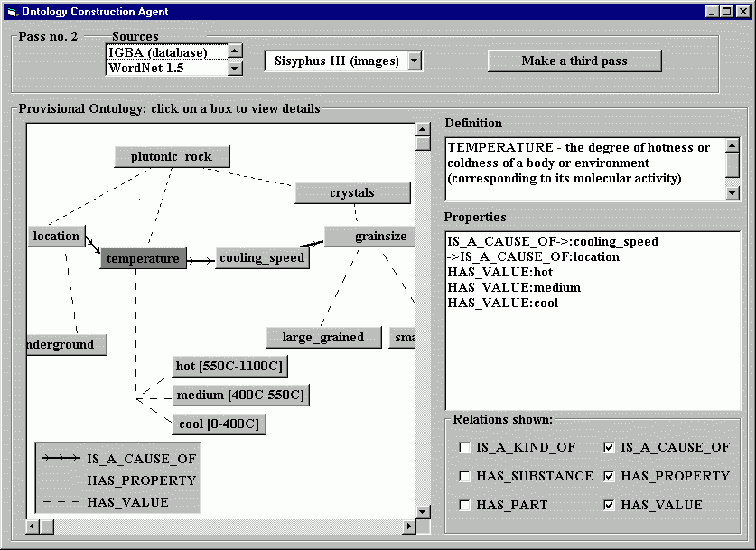Select WordNet 1.5 in Sources list
Screen dimensions: 756x550
coord(166,68)
